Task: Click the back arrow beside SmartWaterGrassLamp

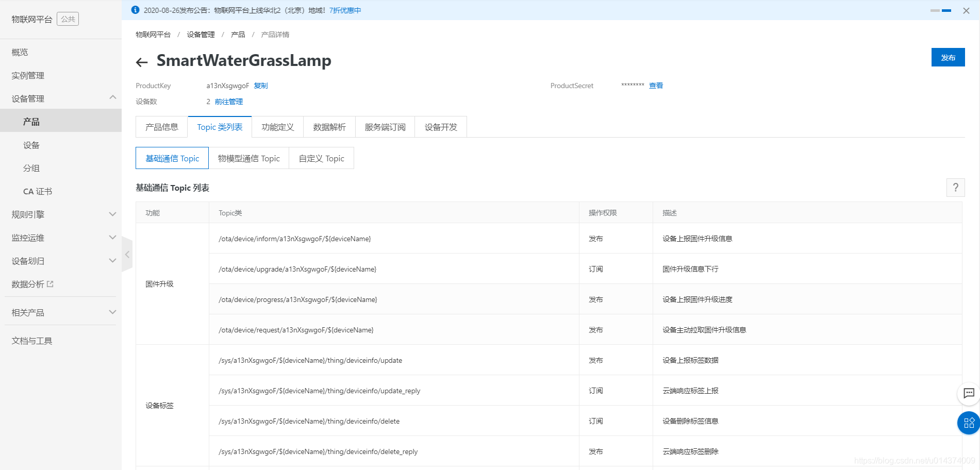Action: coord(142,62)
